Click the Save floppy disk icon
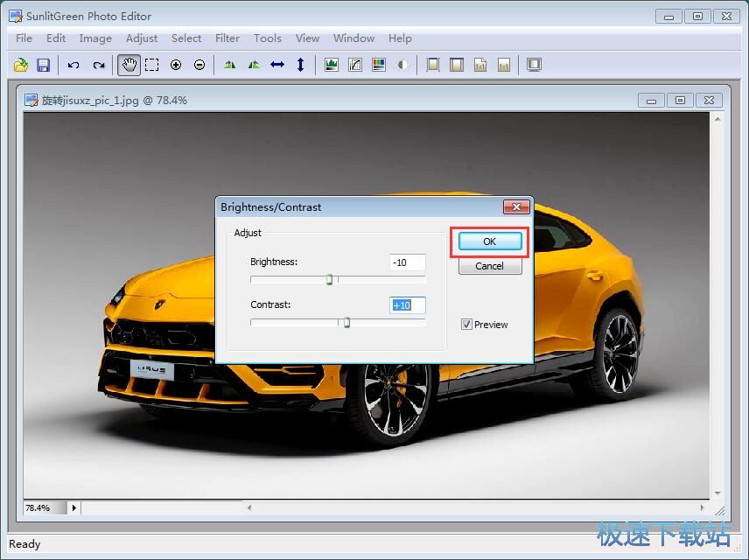Viewport: 749px width, 560px height. click(44, 65)
